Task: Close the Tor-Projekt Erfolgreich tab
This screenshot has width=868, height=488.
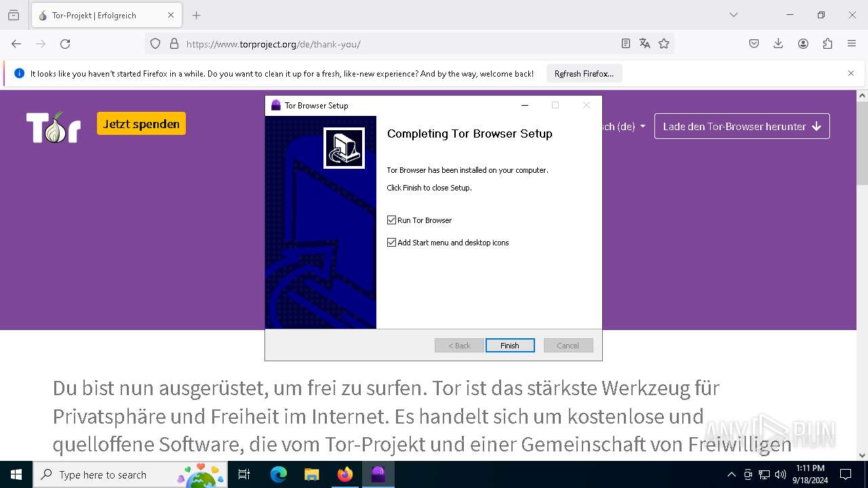Action: pos(171,15)
